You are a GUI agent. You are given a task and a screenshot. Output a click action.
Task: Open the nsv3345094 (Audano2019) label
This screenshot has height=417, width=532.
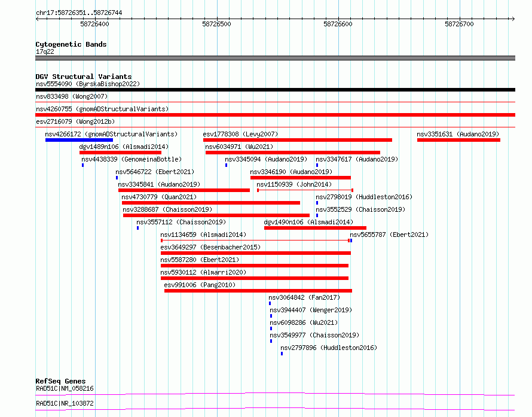click(x=266, y=159)
